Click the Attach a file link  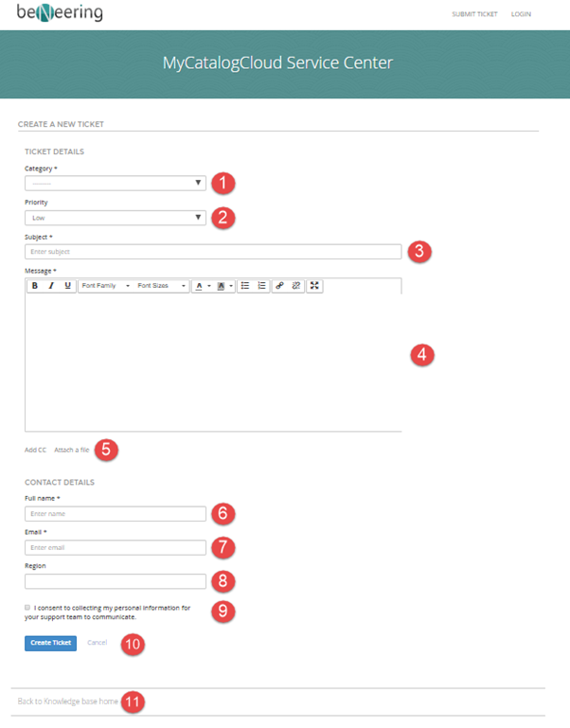pos(72,450)
